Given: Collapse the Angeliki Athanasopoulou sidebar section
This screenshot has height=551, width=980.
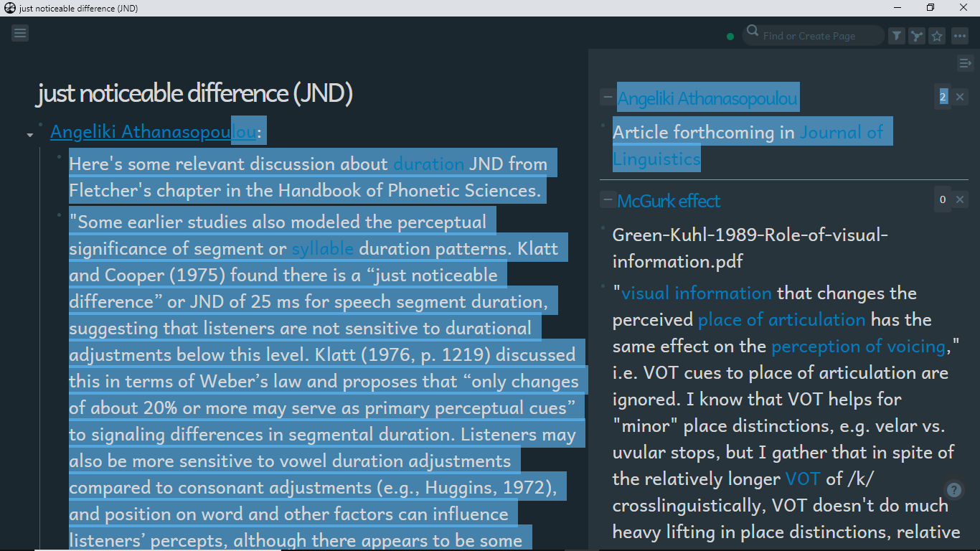Looking at the screenshot, I should tap(607, 95).
